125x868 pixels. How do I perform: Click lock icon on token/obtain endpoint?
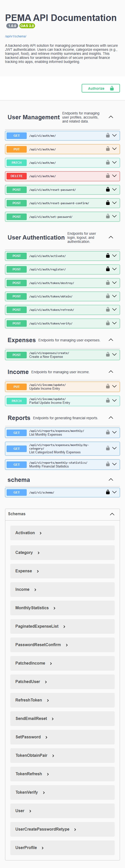click(x=108, y=296)
